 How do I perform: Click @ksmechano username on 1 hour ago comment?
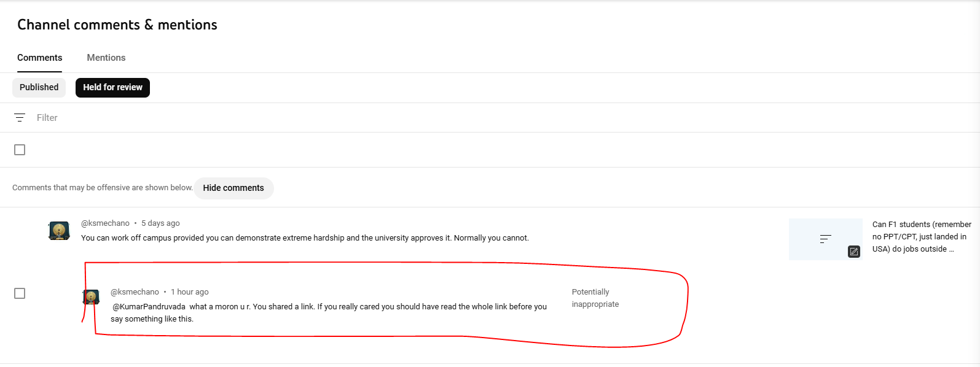135,292
